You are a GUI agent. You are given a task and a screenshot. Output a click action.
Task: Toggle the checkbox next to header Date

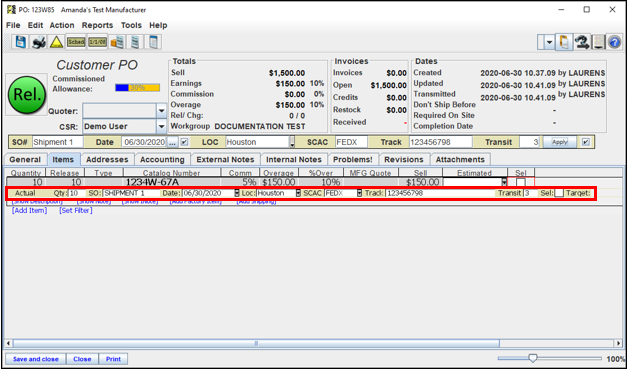click(x=184, y=142)
